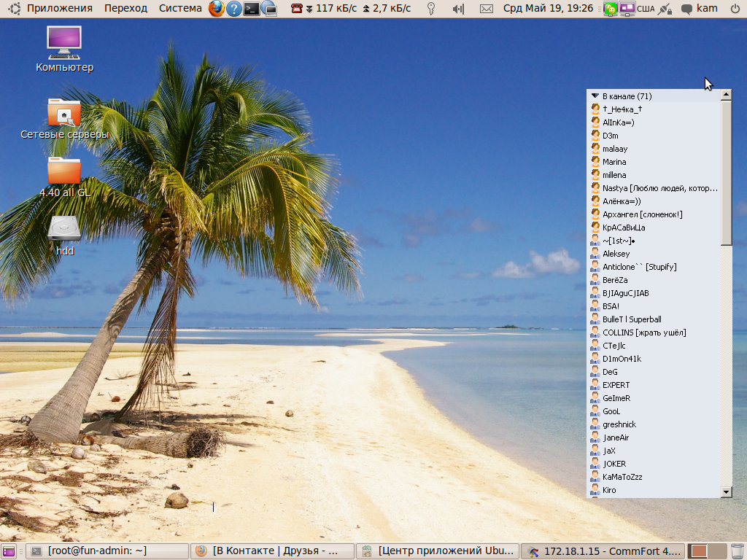This screenshot has width=747, height=560.
Task: Open the volume control speaker icon
Action: pyautogui.click(x=458, y=9)
